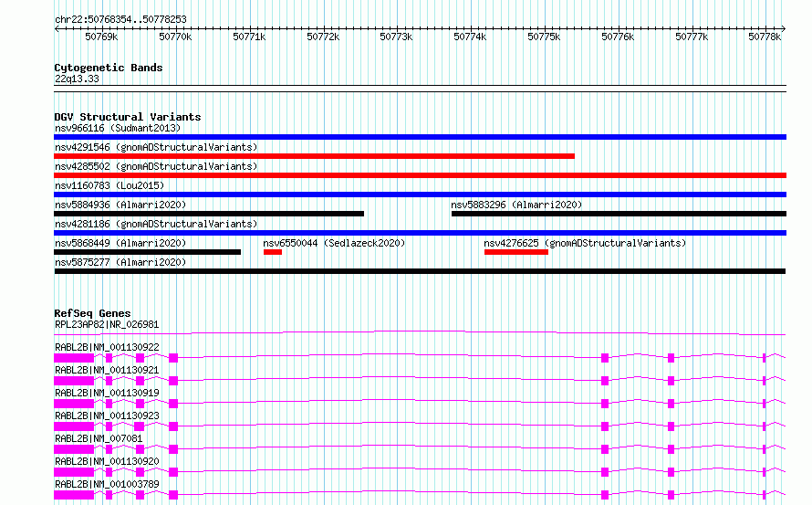
Task: Click the red bar of nsv4291546
Action: pos(315,156)
